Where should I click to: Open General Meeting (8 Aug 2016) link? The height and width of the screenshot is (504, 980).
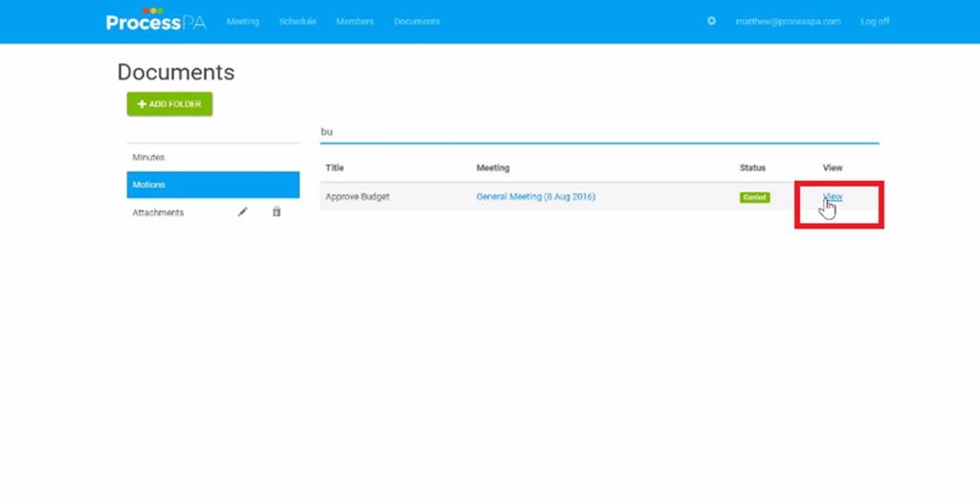click(535, 197)
